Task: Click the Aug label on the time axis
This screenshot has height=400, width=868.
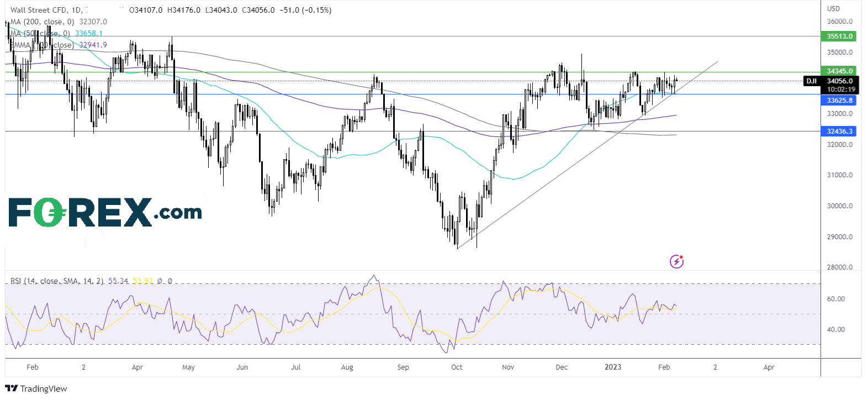Action: pos(347,367)
